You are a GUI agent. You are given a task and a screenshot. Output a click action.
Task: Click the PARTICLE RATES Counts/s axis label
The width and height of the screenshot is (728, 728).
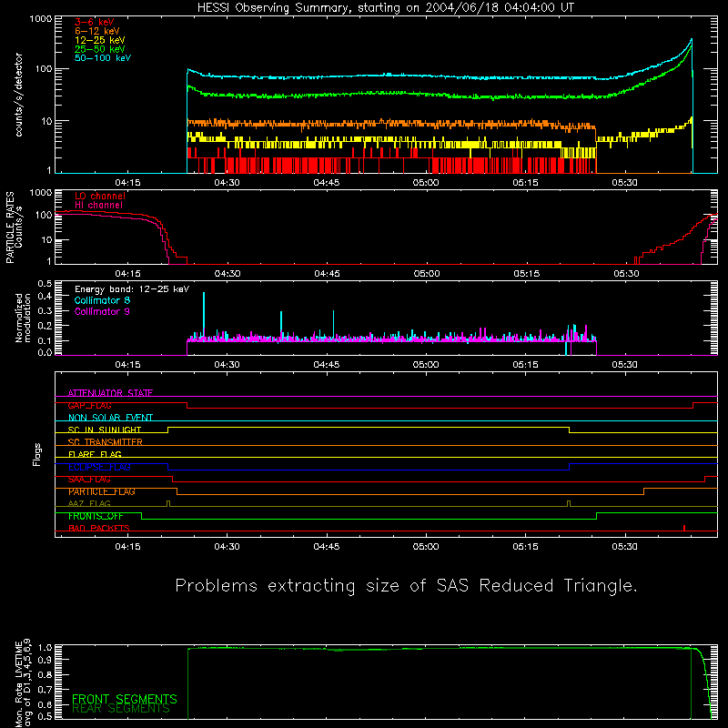14,227
